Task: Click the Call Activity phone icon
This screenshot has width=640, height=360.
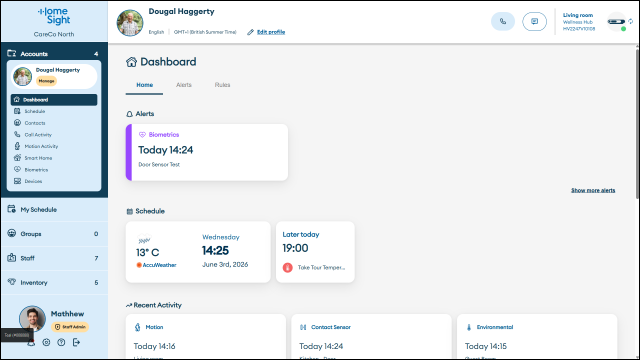Action: pos(17,134)
